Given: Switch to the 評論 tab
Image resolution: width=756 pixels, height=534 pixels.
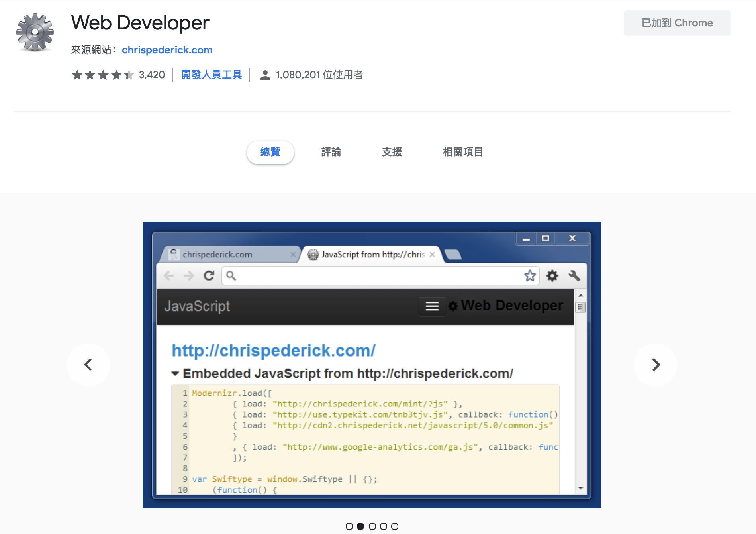Looking at the screenshot, I should tap(331, 152).
